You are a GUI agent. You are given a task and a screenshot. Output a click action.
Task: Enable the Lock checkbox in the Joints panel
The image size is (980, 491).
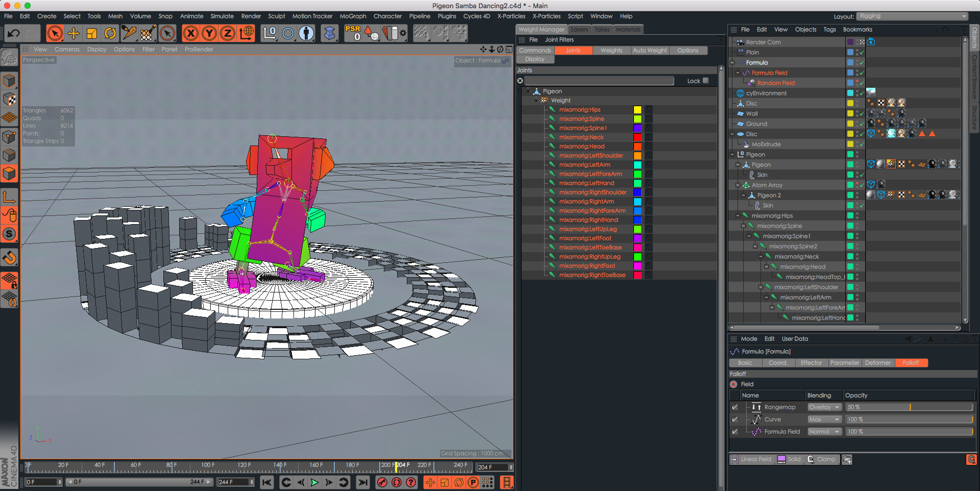706,81
